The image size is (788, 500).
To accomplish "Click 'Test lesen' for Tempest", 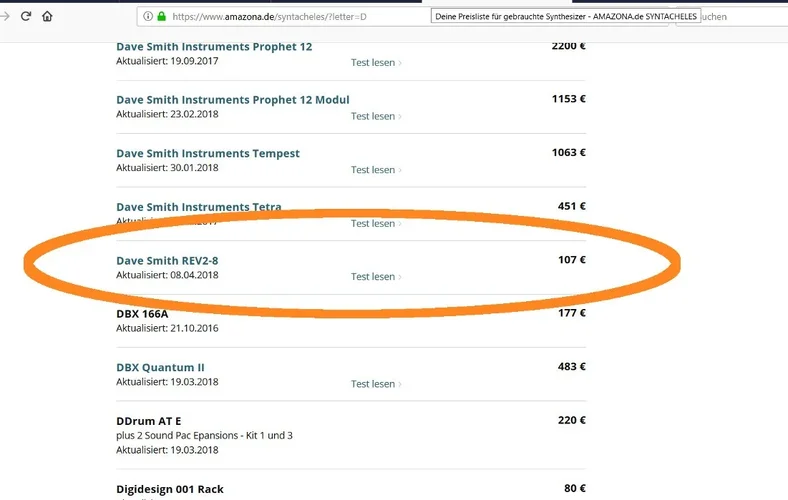I will 376,170.
